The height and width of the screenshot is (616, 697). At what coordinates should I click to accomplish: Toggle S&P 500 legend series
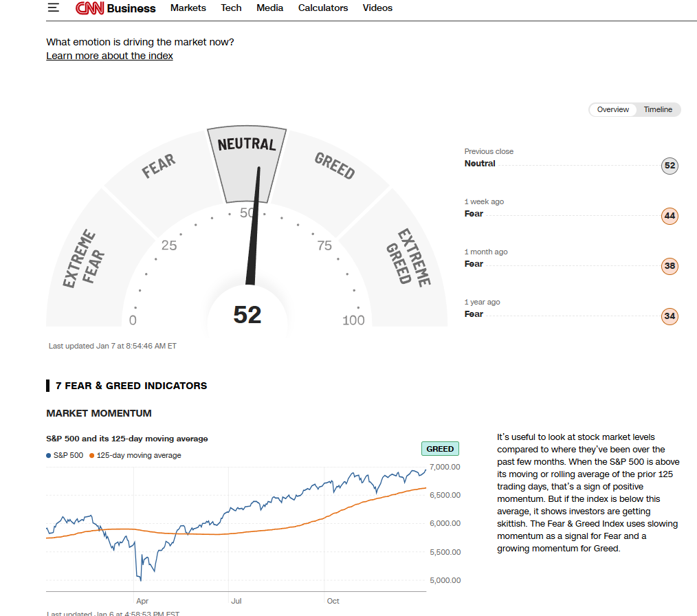point(65,455)
